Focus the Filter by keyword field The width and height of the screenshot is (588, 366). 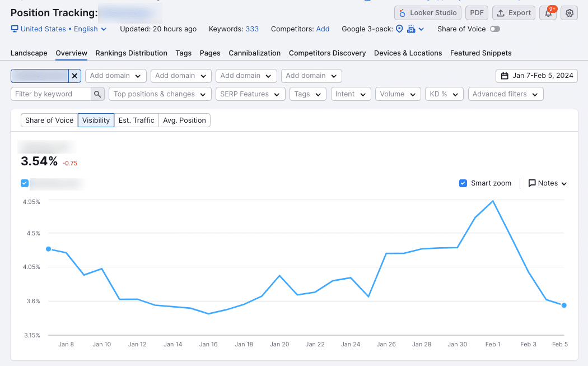51,94
